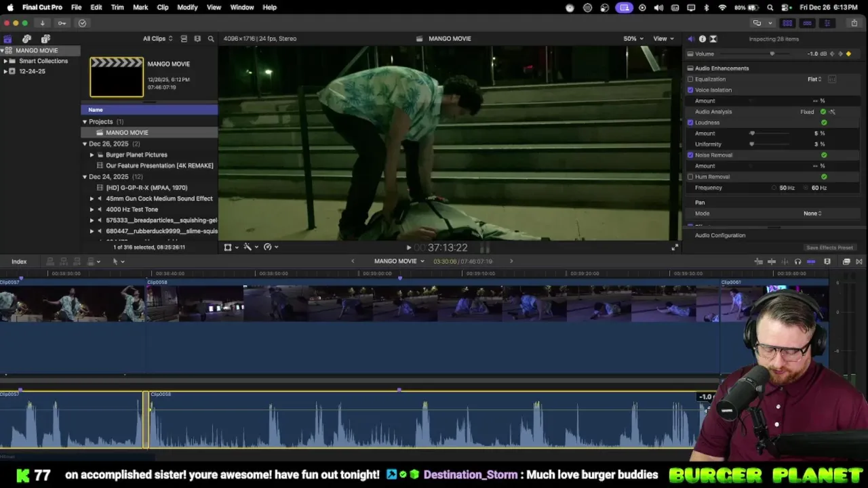The image size is (868, 488).
Task: Open Titles and Generators sidebar
Action: tap(45, 39)
